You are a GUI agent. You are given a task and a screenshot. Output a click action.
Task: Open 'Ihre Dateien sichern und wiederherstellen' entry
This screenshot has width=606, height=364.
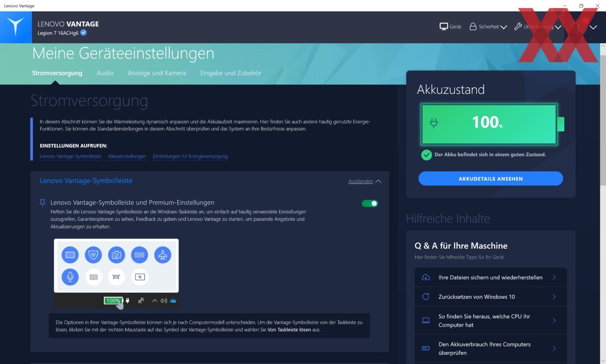coord(491,277)
